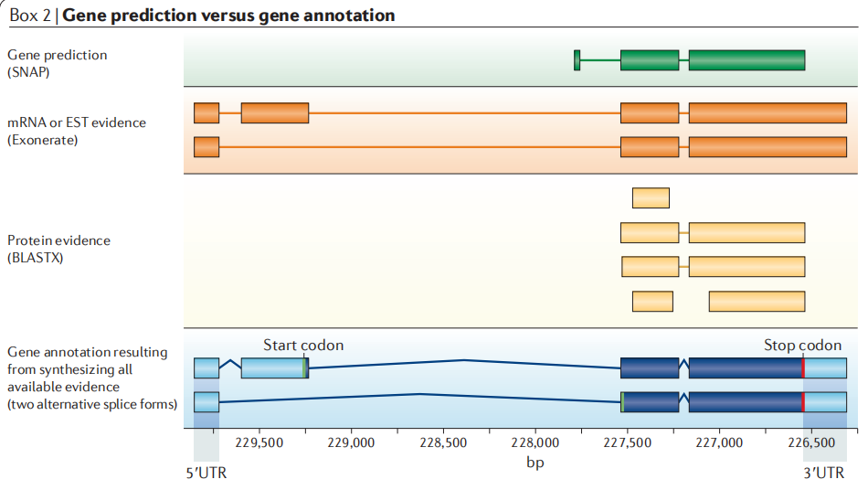Select the 5′UTR label
Viewport: 868px width, 490px height.
coord(206,473)
